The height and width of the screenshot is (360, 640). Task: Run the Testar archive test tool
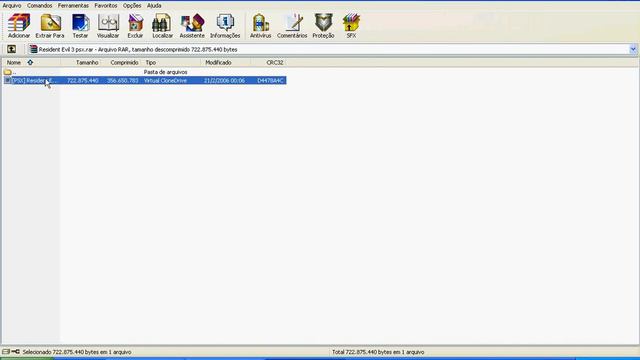pos(80,26)
